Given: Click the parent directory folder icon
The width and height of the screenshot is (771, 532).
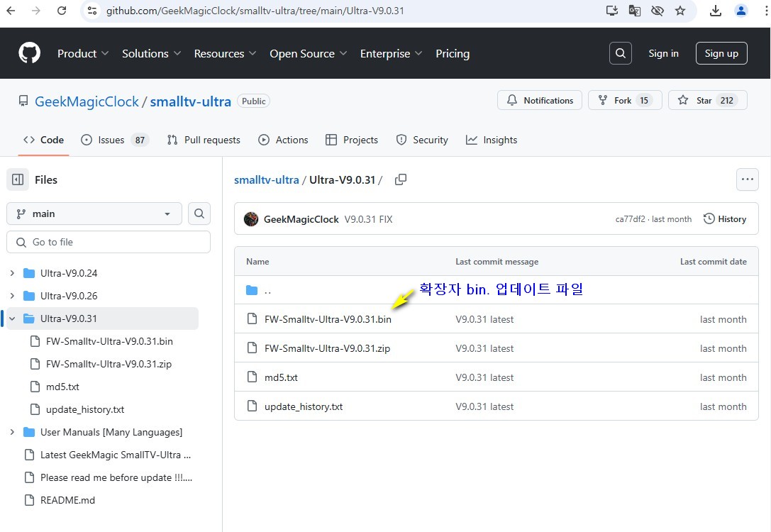Looking at the screenshot, I should (252, 291).
